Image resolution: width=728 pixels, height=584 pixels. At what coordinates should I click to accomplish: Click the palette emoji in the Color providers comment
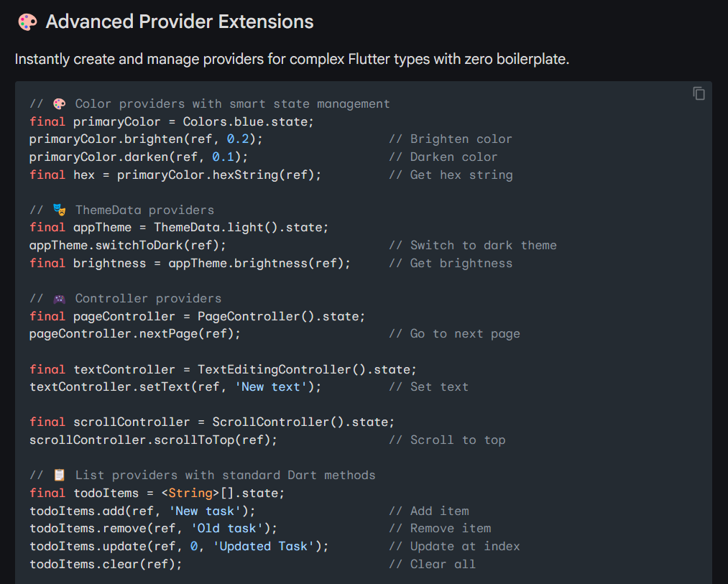[x=59, y=103]
